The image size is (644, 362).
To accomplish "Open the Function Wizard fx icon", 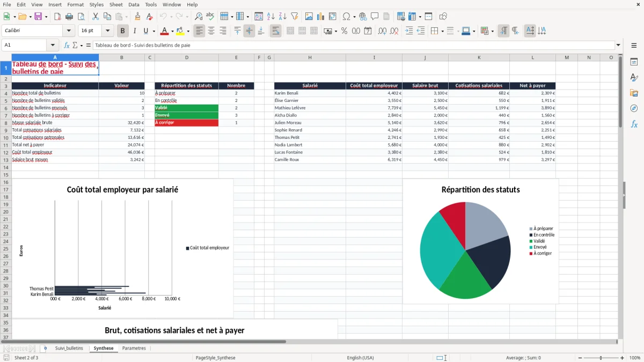I will pos(67,45).
